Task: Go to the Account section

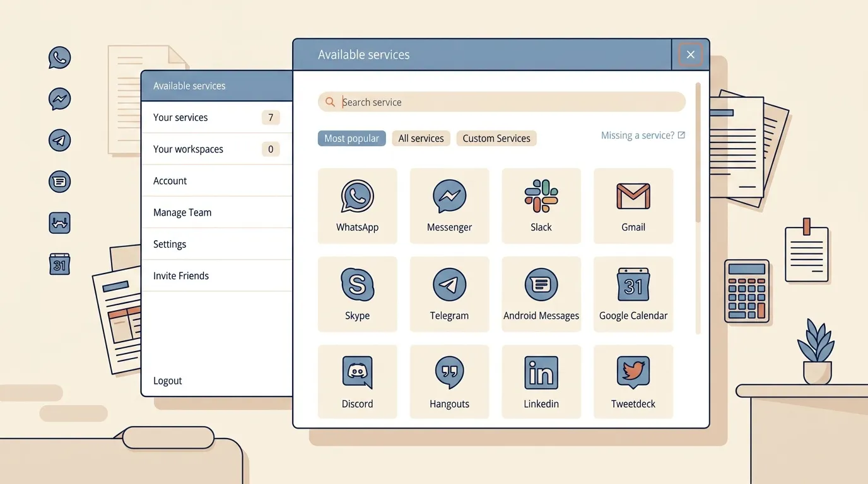Action: [x=217, y=181]
